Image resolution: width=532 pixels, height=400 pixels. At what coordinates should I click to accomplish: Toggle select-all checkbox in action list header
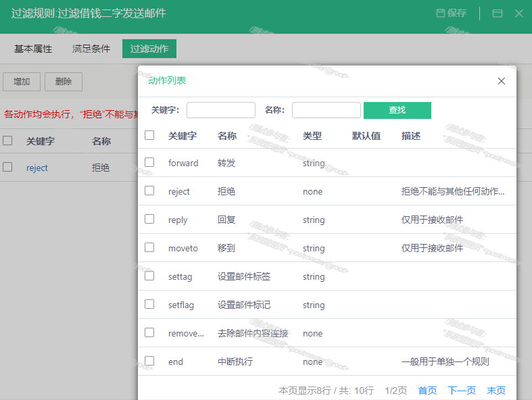coord(149,135)
